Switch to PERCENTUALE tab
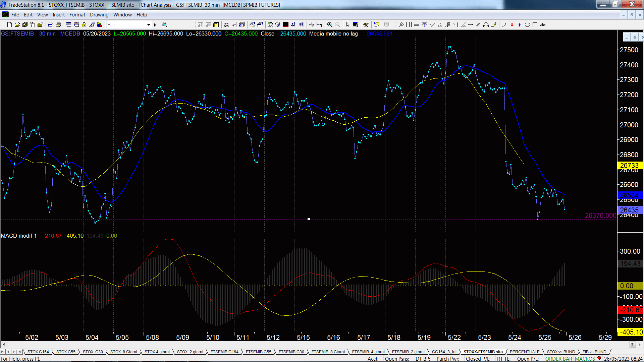644x362 pixels. click(525, 352)
